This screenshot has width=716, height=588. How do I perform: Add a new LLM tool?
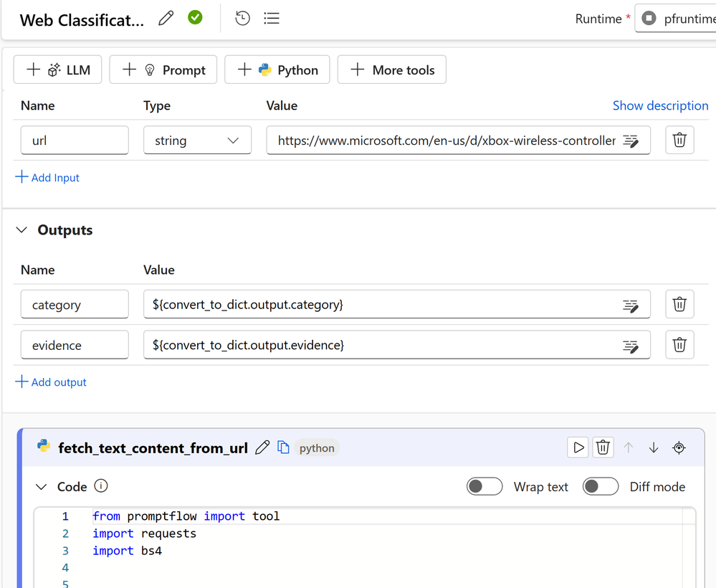coord(58,70)
